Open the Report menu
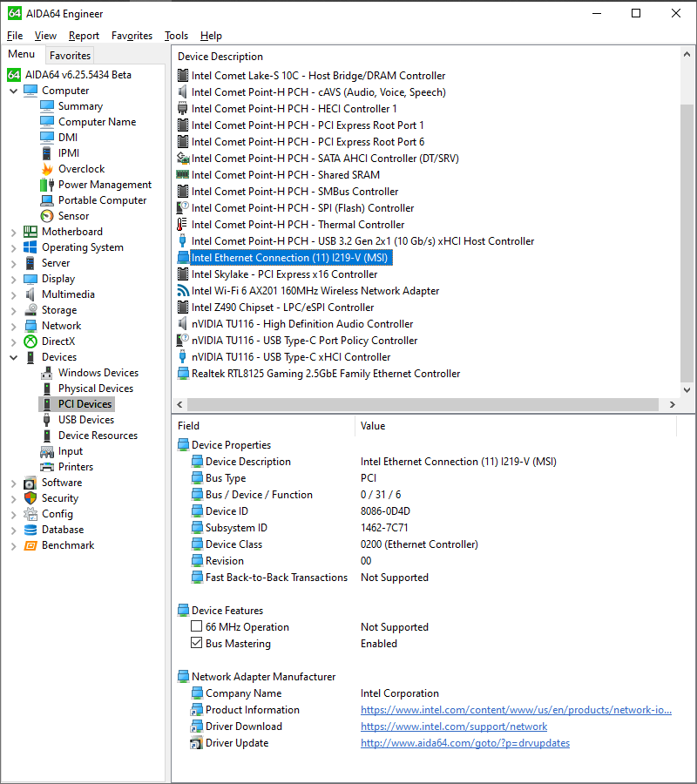Image resolution: width=697 pixels, height=784 pixels. coord(84,36)
